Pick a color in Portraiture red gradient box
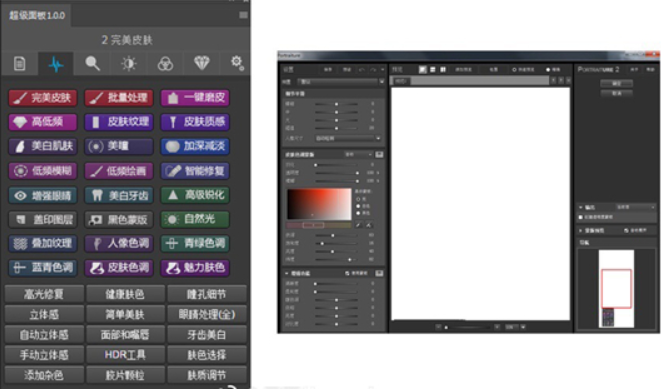 319,204
